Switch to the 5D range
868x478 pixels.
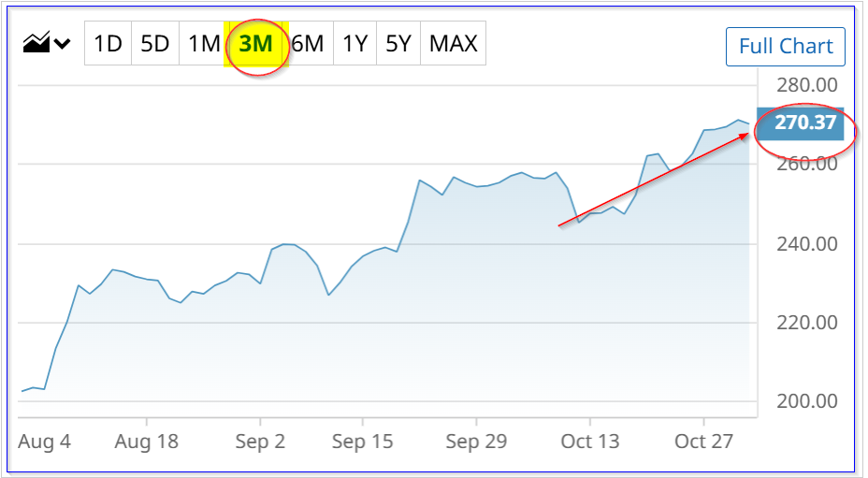click(x=155, y=44)
